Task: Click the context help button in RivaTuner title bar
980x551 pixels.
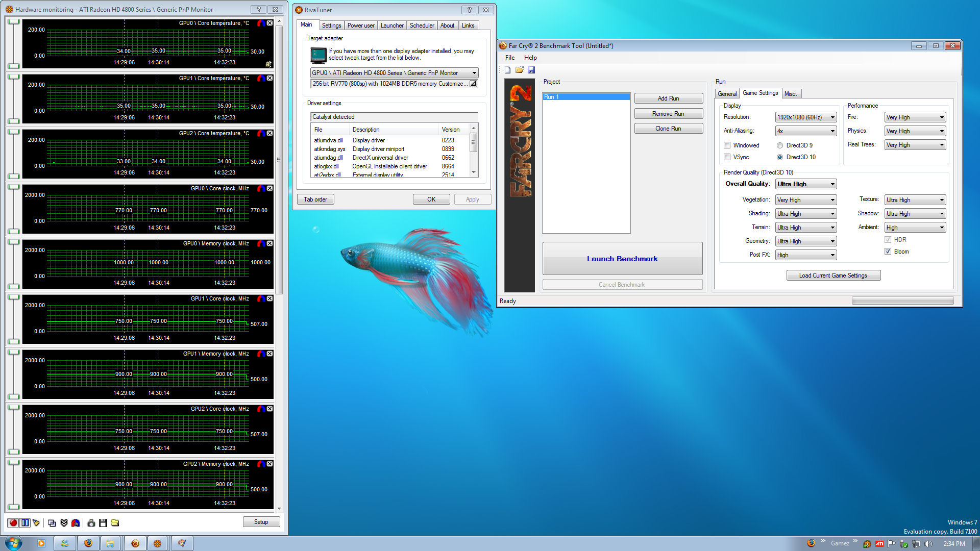Action: pyautogui.click(x=469, y=10)
